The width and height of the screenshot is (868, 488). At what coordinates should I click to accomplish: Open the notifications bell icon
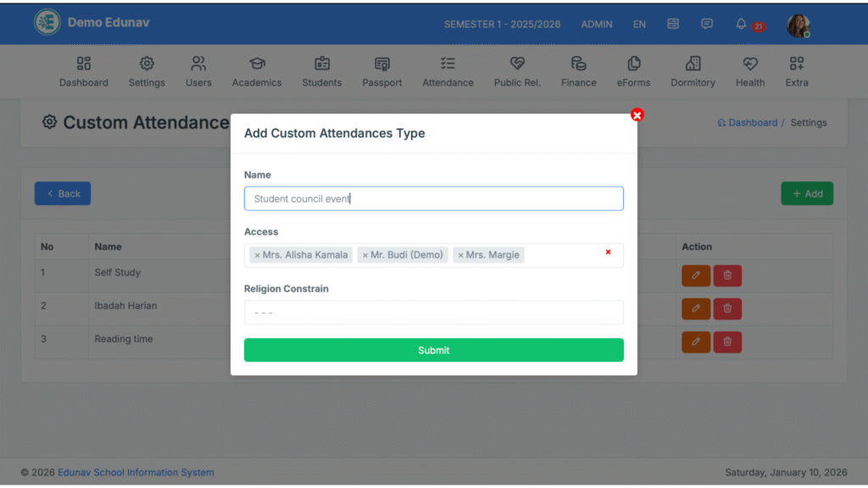click(x=741, y=24)
